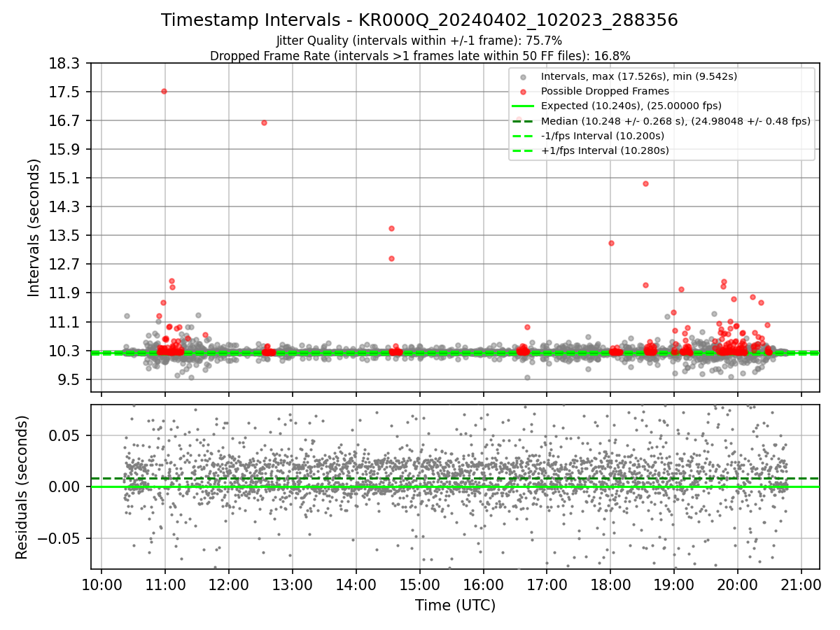The width and height of the screenshot is (840, 630).
Task: Click legend entry 'Expected (10.240s), (25.00000 fps)'
Action: [x=630, y=106]
